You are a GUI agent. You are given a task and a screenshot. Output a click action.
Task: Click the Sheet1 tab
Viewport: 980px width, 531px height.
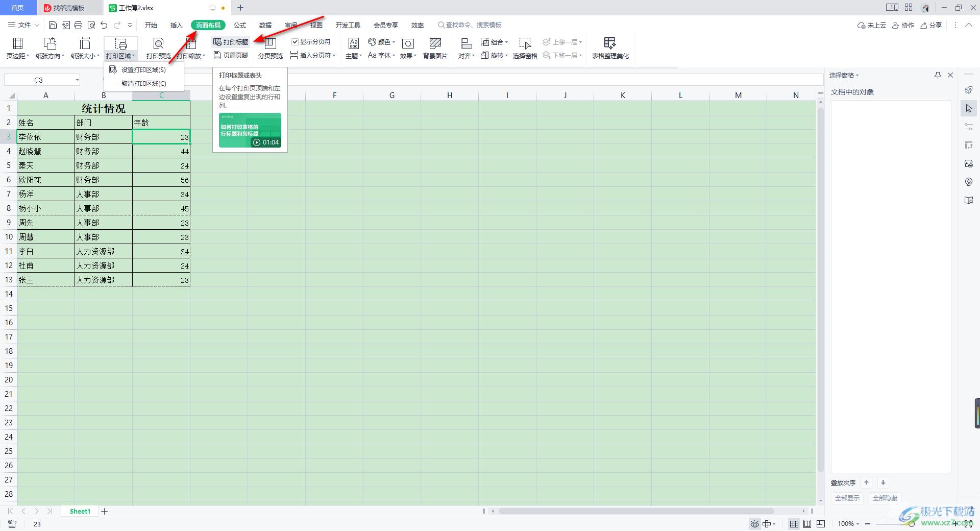coord(80,511)
